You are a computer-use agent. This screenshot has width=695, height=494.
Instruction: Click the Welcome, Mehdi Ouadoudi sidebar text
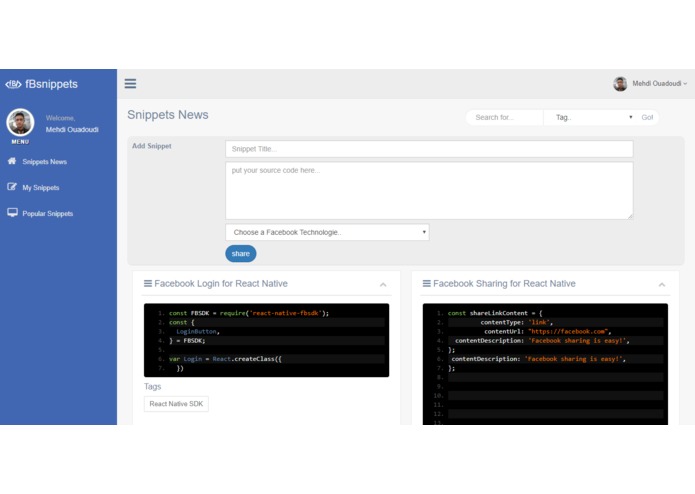click(72, 124)
